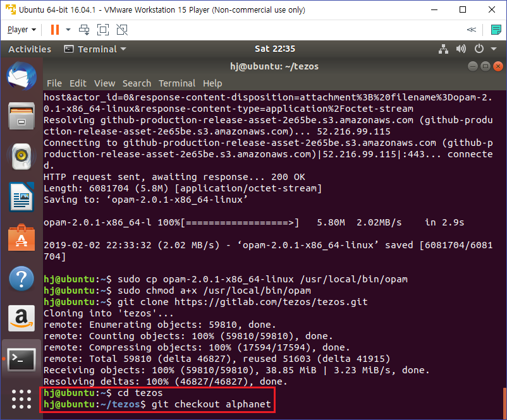Image resolution: width=507 pixels, height=420 pixels.
Task: Close the hj@ubuntu terminal window
Action: click(x=498, y=66)
